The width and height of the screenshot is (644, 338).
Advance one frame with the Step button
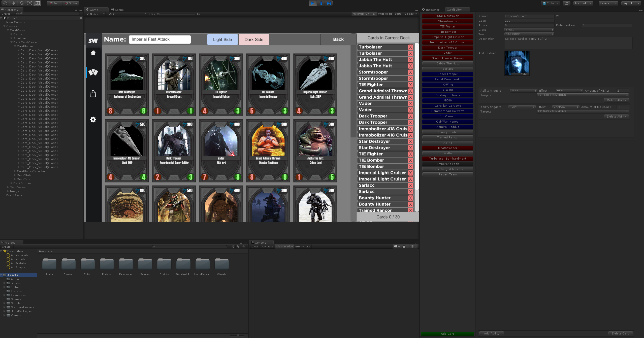pyautogui.click(x=329, y=3)
